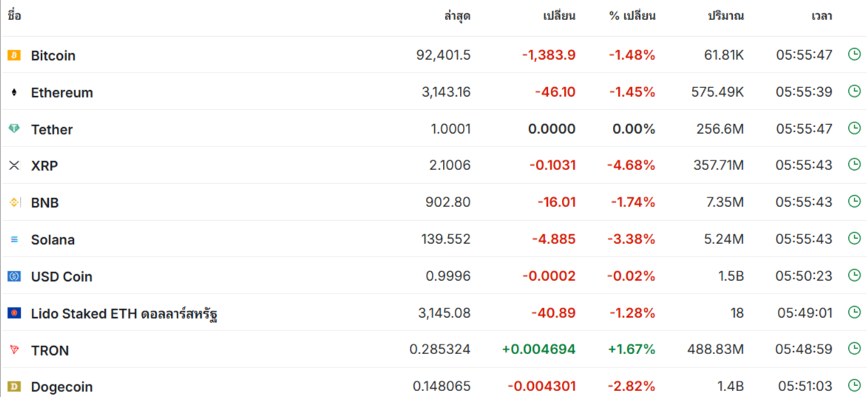Click the Ethereum diamond icon
868x397 pixels.
point(14,92)
